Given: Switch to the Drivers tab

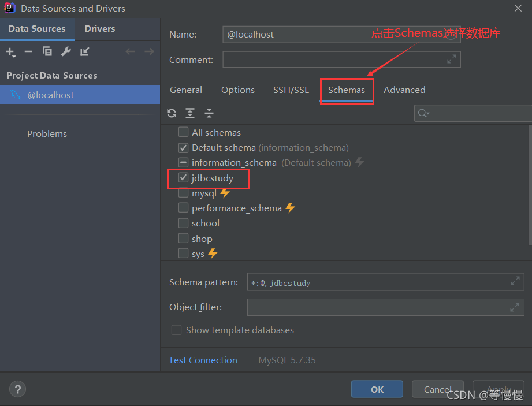Looking at the screenshot, I should coord(99,28).
